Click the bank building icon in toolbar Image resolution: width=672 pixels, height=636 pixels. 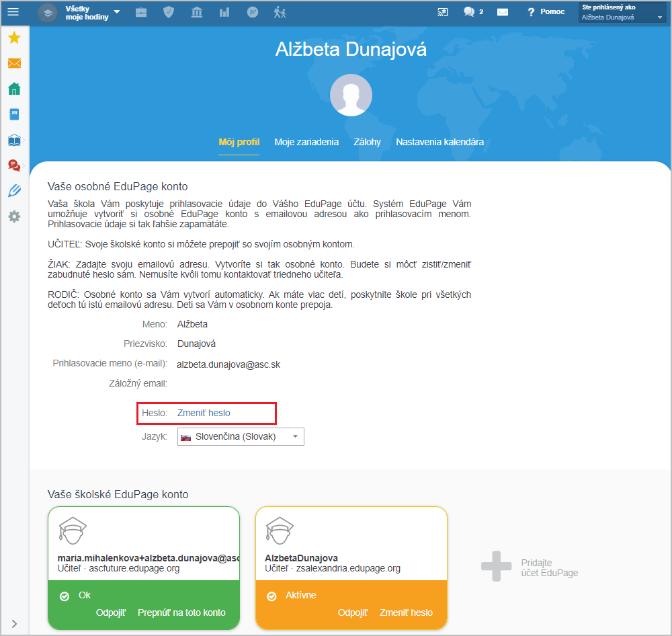[197, 12]
